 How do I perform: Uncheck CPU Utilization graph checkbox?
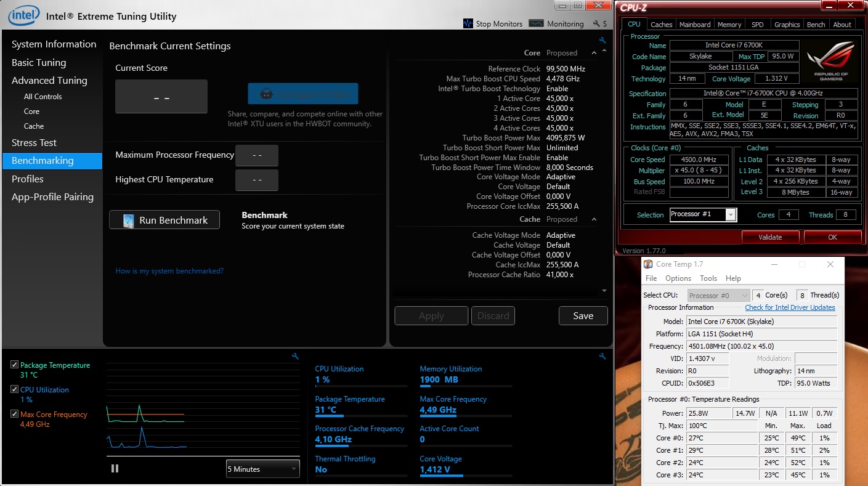pyautogui.click(x=14, y=389)
